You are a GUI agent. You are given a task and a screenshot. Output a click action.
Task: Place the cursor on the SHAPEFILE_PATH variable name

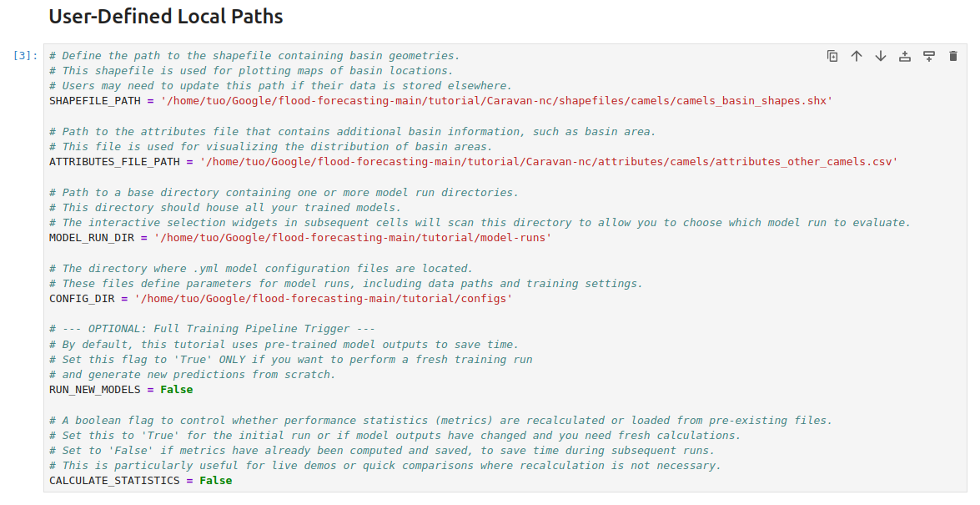(x=95, y=101)
